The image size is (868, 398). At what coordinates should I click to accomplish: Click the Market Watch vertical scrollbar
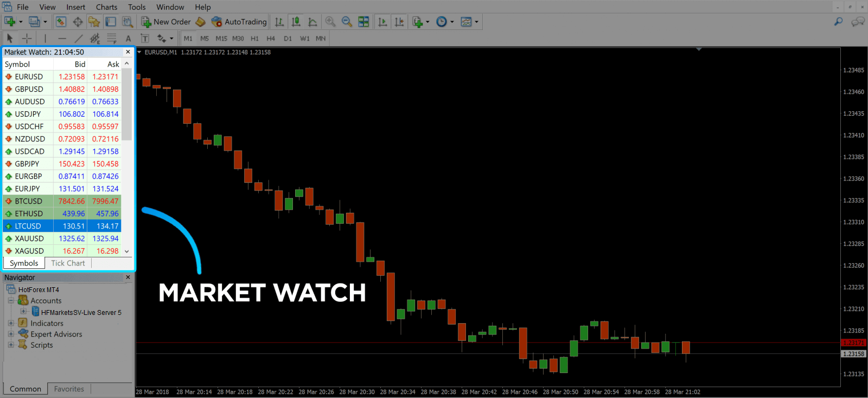pyautogui.click(x=126, y=104)
